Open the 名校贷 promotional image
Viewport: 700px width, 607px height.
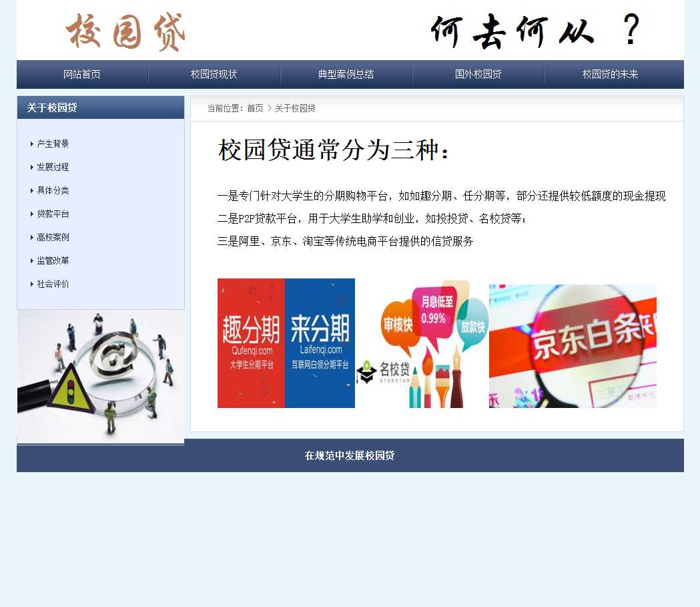[x=422, y=344]
